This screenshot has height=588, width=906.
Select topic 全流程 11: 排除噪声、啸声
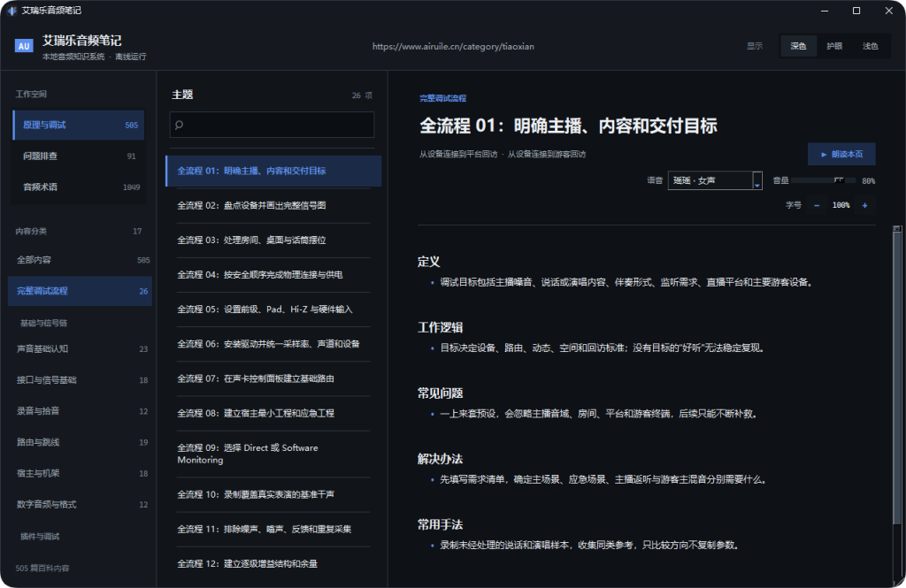point(273,530)
